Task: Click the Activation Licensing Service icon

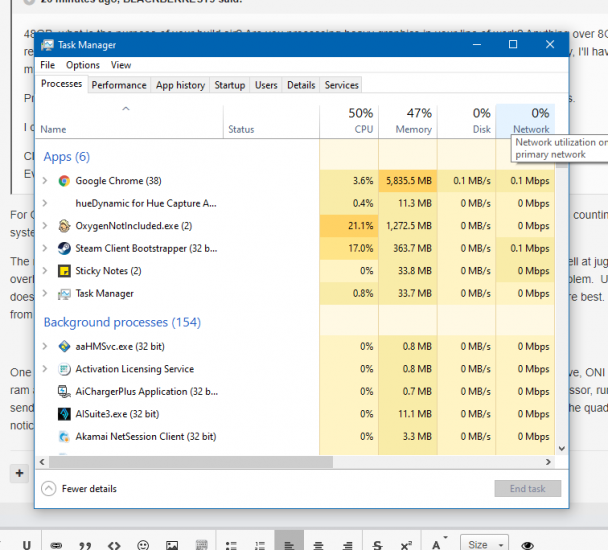Action: pyautogui.click(x=64, y=369)
